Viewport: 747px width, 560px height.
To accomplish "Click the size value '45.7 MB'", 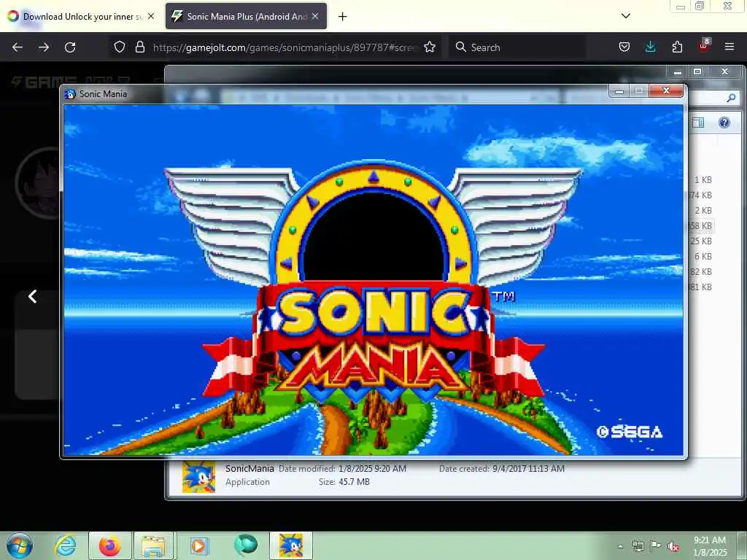I will [x=354, y=482].
